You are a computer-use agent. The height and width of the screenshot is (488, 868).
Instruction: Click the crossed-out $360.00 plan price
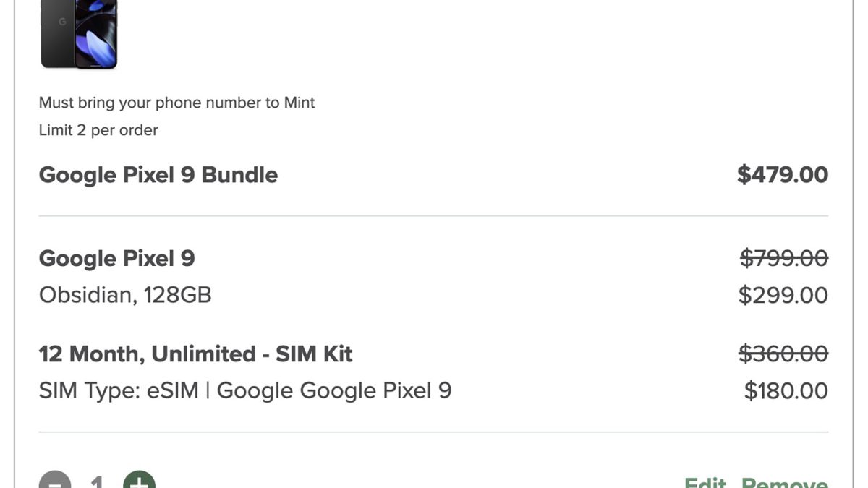pos(783,354)
